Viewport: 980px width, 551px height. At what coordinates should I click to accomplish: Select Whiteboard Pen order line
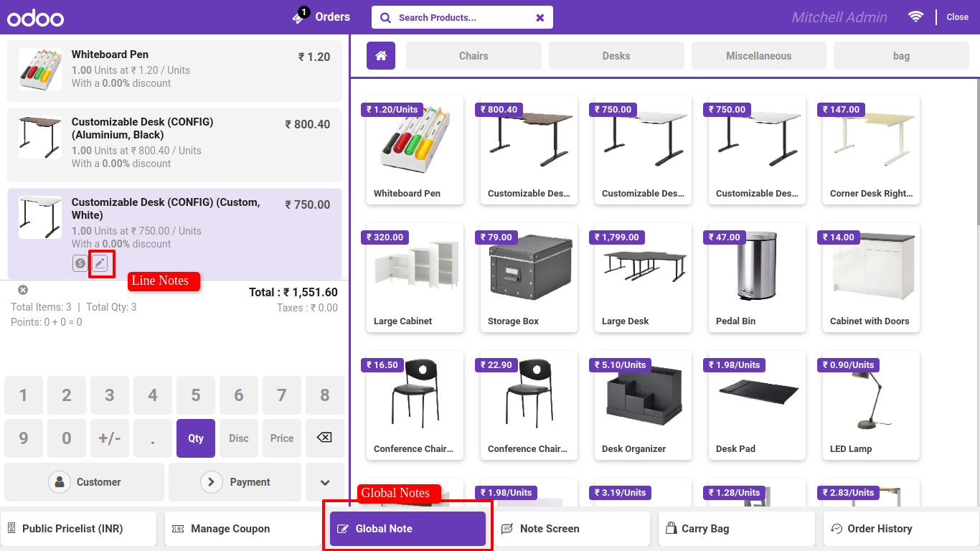click(x=174, y=70)
